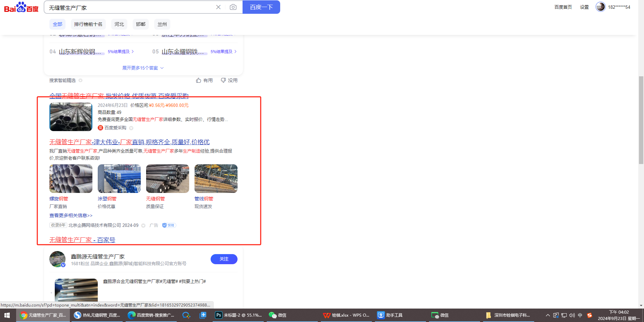The width and height of the screenshot is (644, 322).
Task: Open the 鑫鹏源合金无缝钢管 video thumbnail
Action: pyautogui.click(x=76, y=290)
